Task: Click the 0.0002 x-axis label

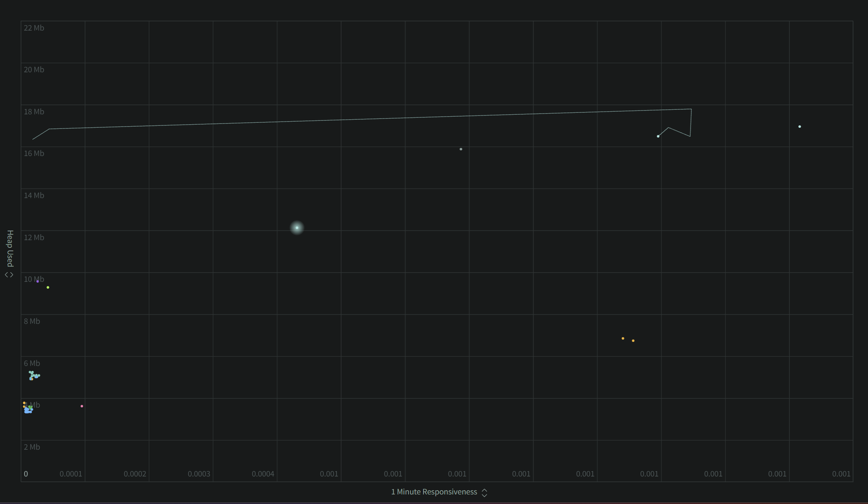Action: pos(135,474)
